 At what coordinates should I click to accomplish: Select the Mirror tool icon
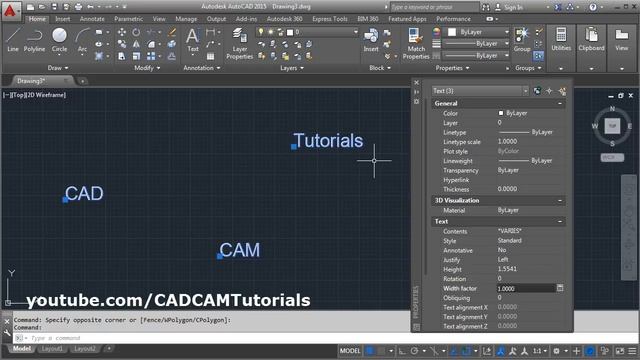tap(136, 44)
